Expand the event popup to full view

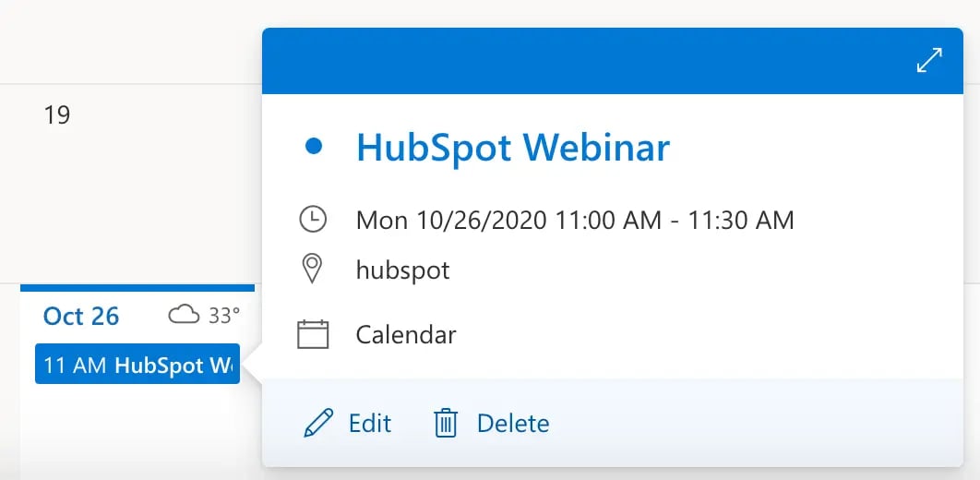pyautogui.click(x=929, y=61)
